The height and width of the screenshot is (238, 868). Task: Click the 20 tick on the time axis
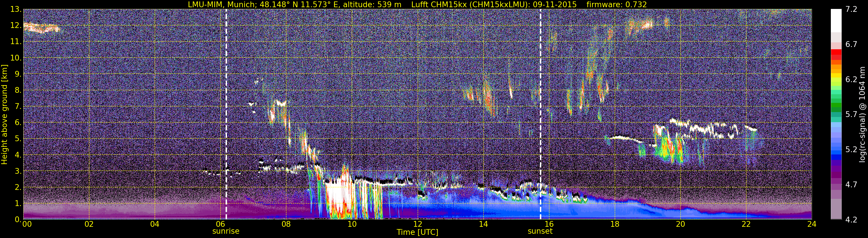coord(680,224)
